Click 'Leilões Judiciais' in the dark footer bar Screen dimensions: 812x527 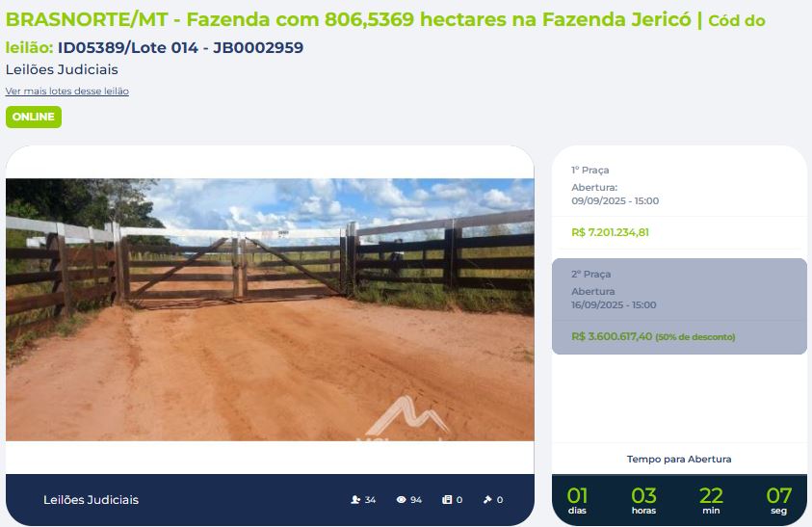[92, 500]
